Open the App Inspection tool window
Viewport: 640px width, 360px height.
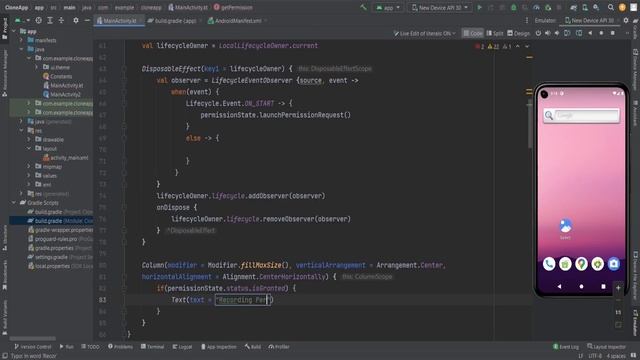click(x=218, y=347)
